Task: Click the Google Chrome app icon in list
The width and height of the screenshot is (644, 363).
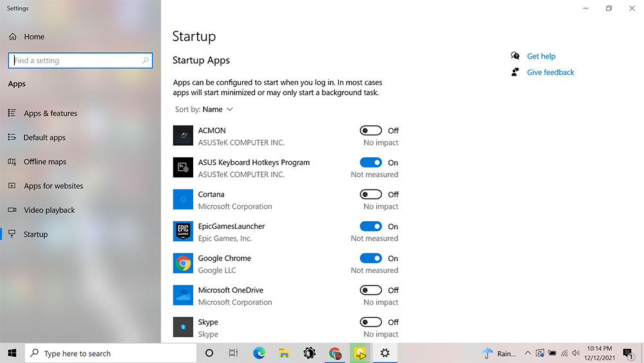Action: pyautogui.click(x=183, y=264)
